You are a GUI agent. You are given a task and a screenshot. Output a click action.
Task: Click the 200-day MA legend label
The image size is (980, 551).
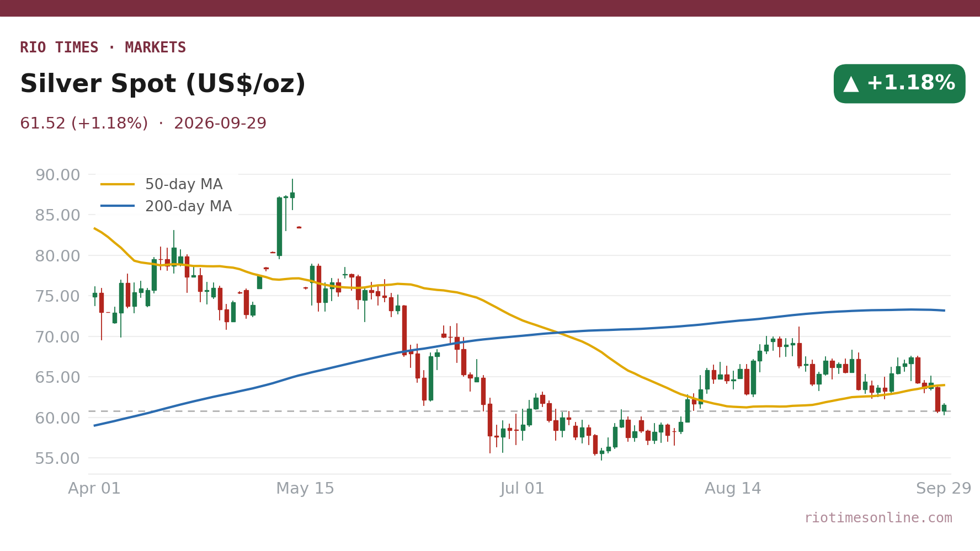click(188, 206)
